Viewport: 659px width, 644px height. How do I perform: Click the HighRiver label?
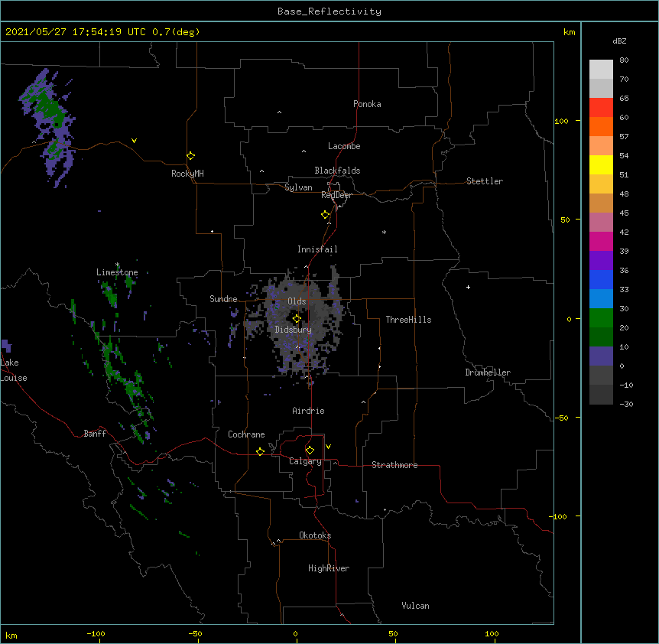point(329,568)
